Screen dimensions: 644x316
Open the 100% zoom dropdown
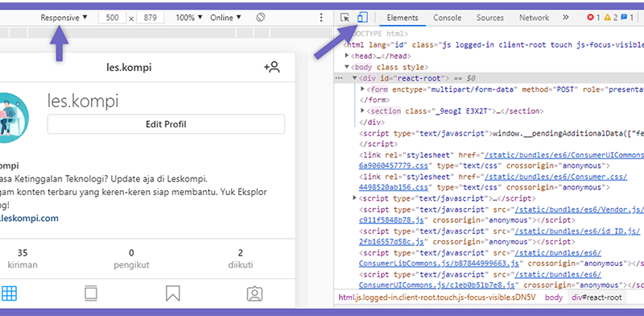(x=189, y=18)
